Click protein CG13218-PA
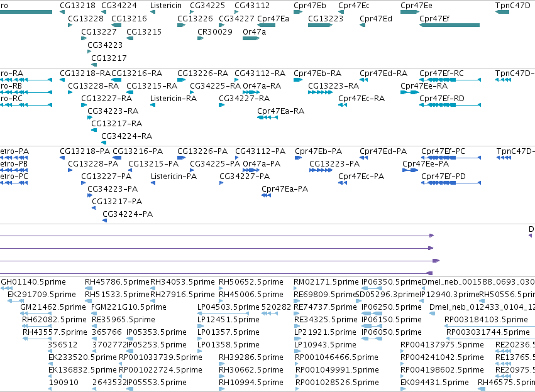 pos(85,151)
